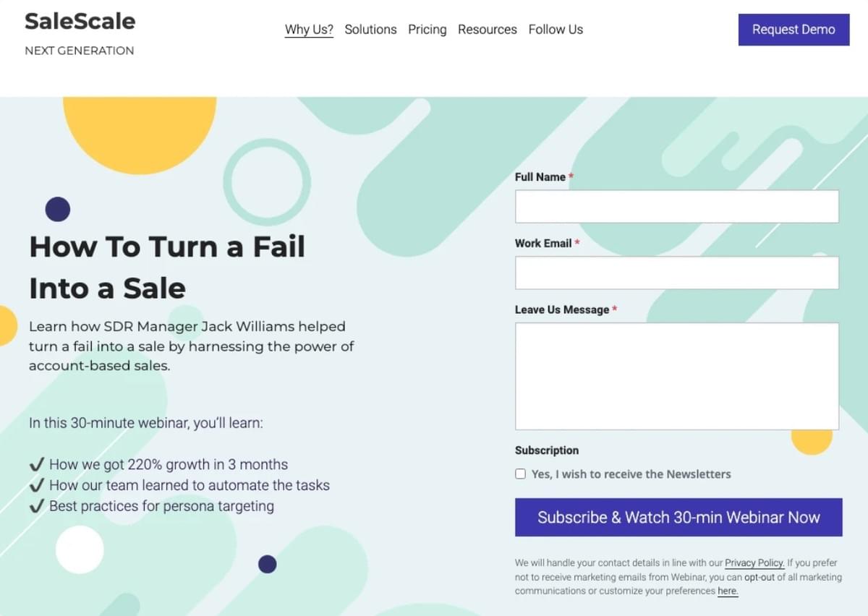Click the newsletter checkbox label text
868x616 pixels.
click(631, 474)
